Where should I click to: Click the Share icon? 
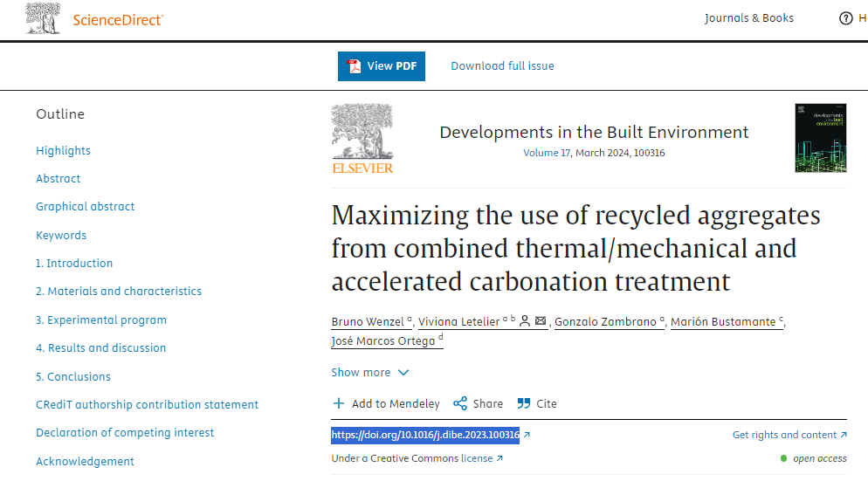(x=460, y=403)
